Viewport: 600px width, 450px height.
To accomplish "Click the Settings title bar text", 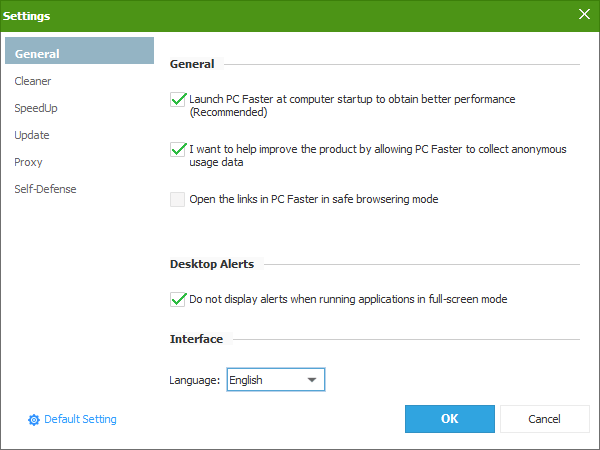I will pos(27,16).
